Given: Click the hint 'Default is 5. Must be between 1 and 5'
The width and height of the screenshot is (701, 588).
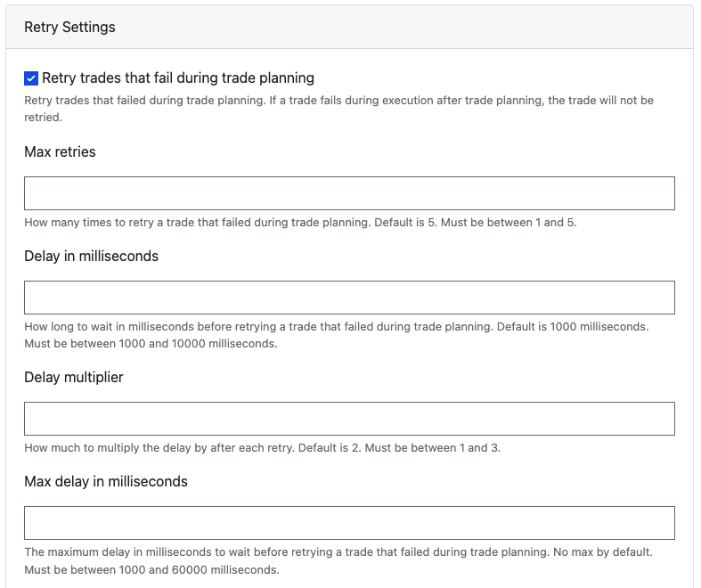Looking at the screenshot, I should pos(476,222).
